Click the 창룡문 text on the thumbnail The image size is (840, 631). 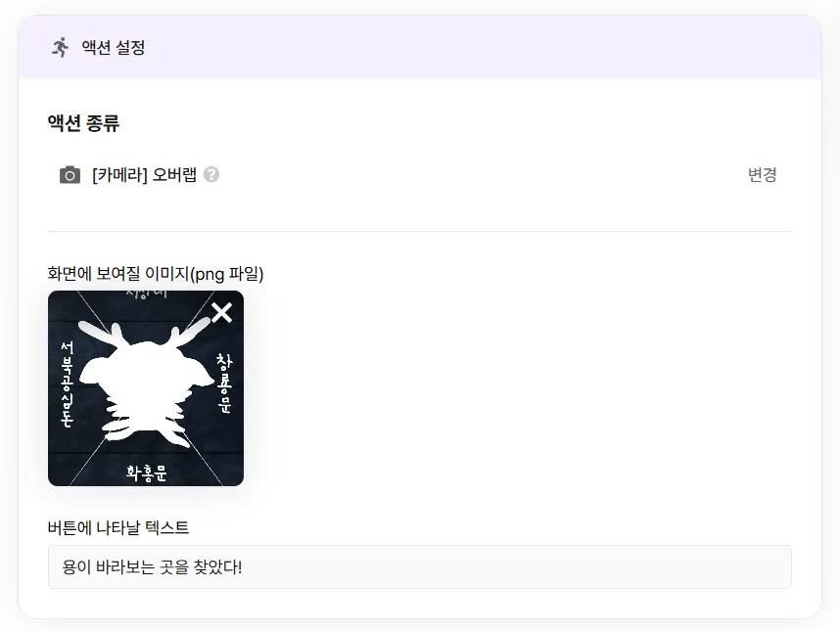[224, 383]
